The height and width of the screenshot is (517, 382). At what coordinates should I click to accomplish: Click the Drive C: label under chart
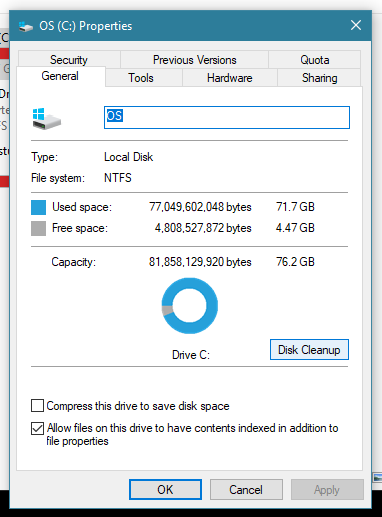pyautogui.click(x=191, y=355)
